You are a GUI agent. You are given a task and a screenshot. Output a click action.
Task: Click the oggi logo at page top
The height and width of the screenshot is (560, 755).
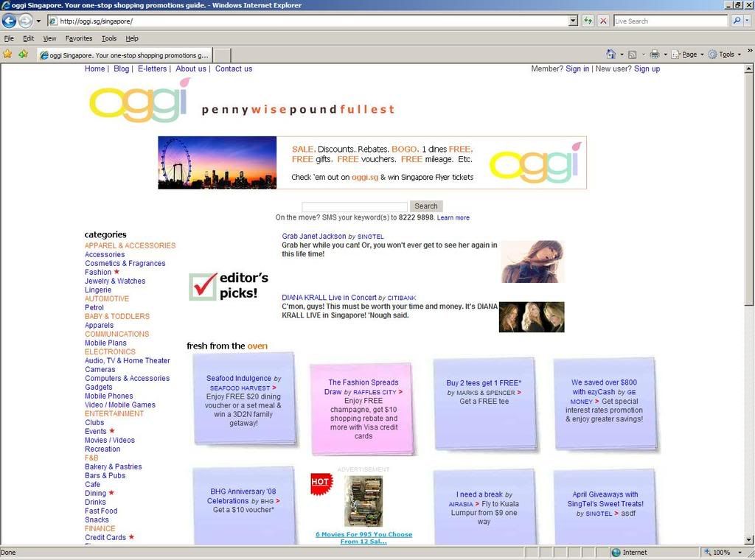[140, 100]
